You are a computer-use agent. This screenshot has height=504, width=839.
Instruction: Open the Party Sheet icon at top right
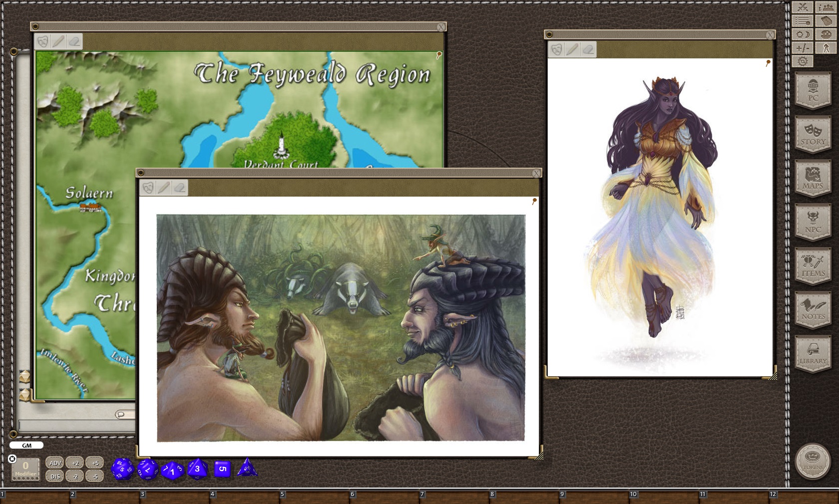pyautogui.click(x=825, y=7)
